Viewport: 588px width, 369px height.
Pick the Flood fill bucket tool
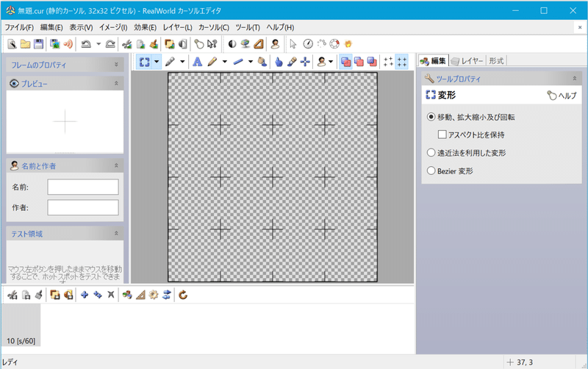262,62
